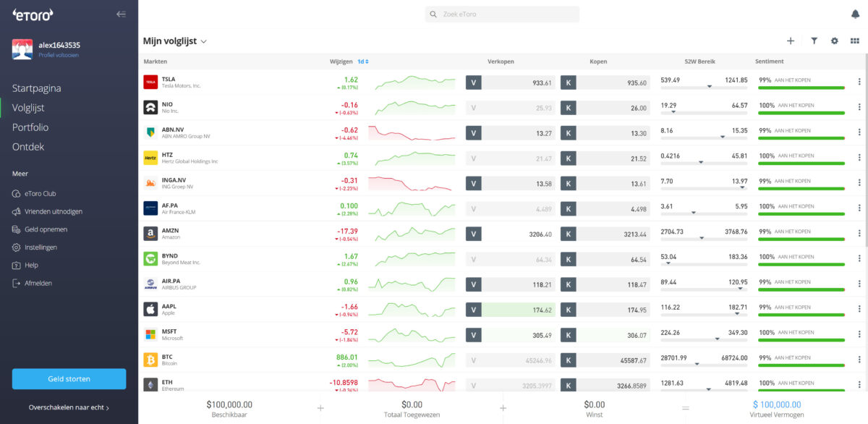Go to Startpagina

coord(36,88)
